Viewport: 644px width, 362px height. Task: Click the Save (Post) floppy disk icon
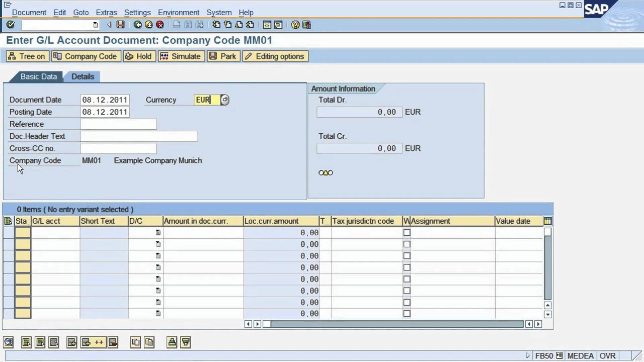tap(120, 25)
